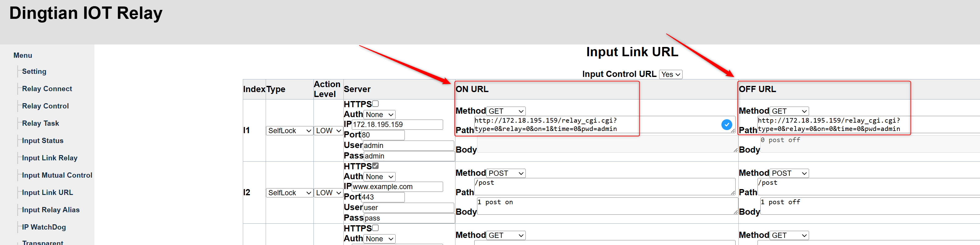980x245 pixels.
Task: Click the I1 Port field showing 80
Action: (x=383, y=135)
